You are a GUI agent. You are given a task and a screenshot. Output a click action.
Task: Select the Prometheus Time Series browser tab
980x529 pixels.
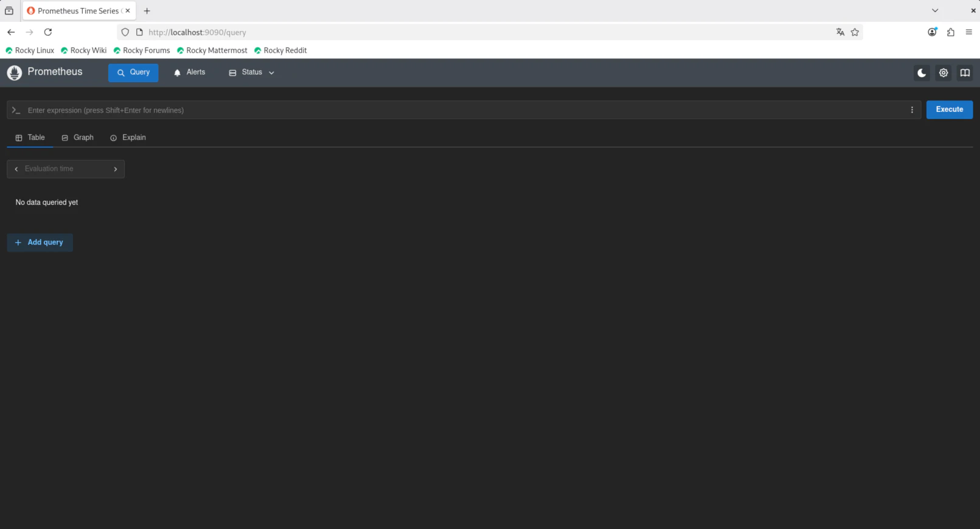coord(79,11)
